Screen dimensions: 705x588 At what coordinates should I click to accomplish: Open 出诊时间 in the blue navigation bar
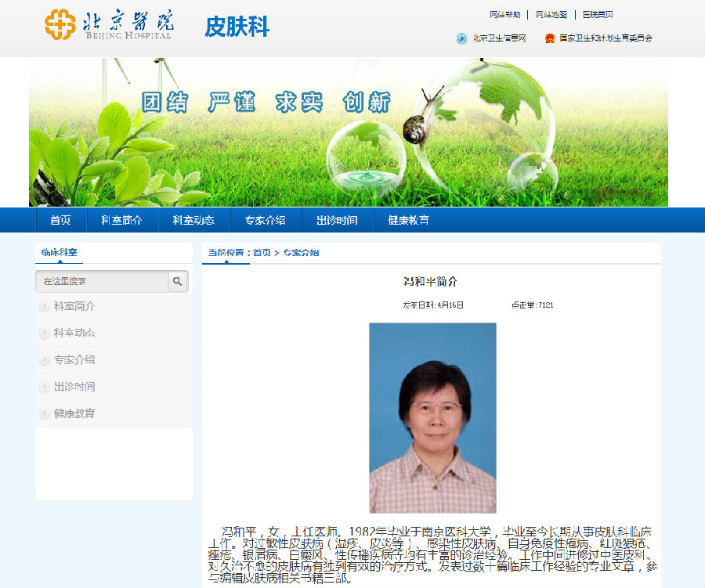[337, 220]
